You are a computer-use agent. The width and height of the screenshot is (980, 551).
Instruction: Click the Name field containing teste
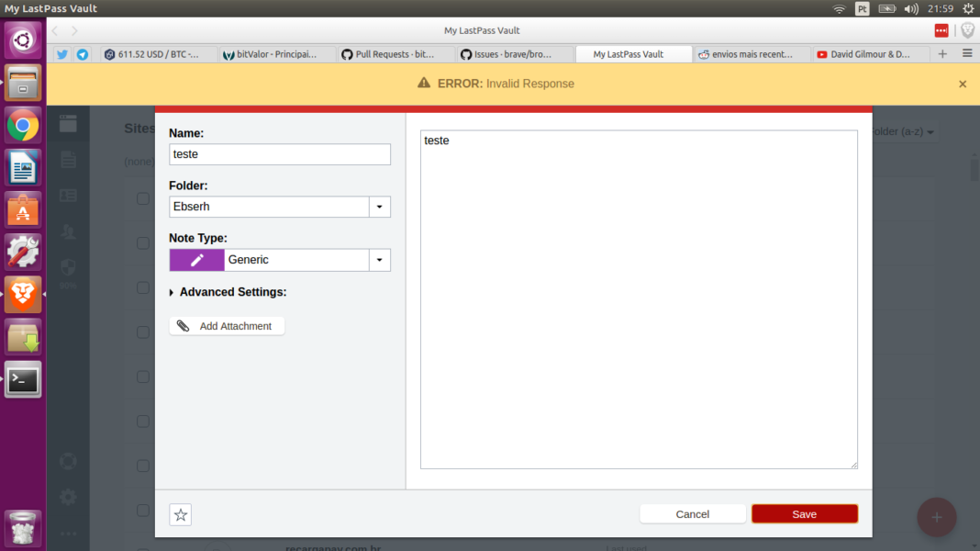(x=279, y=154)
